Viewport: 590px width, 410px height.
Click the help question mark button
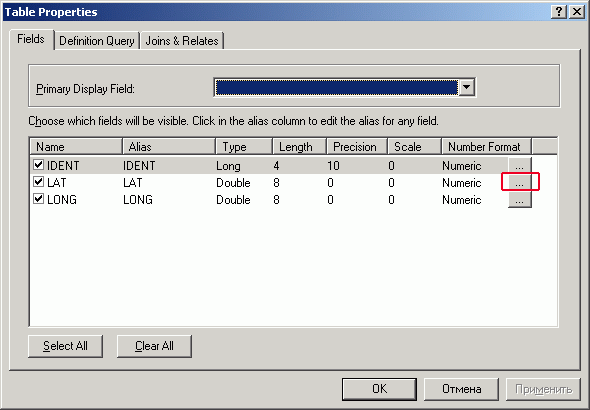(x=559, y=12)
